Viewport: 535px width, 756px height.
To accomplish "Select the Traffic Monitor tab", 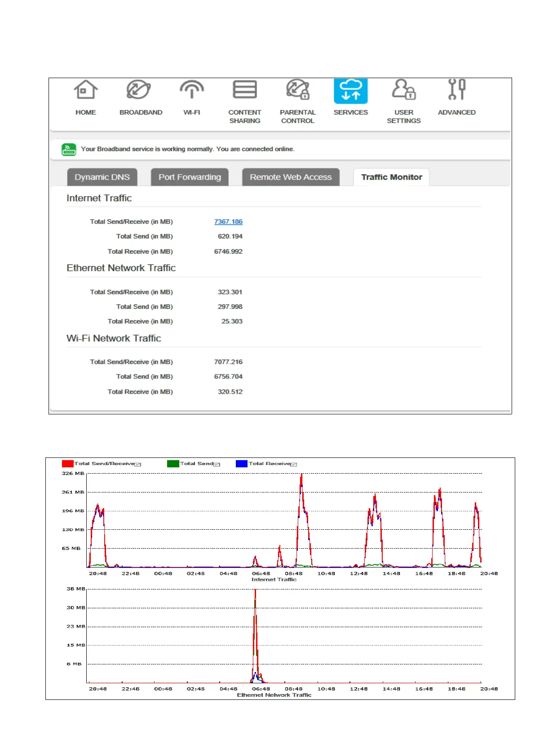I will pyautogui.click(x=391, y=177).
